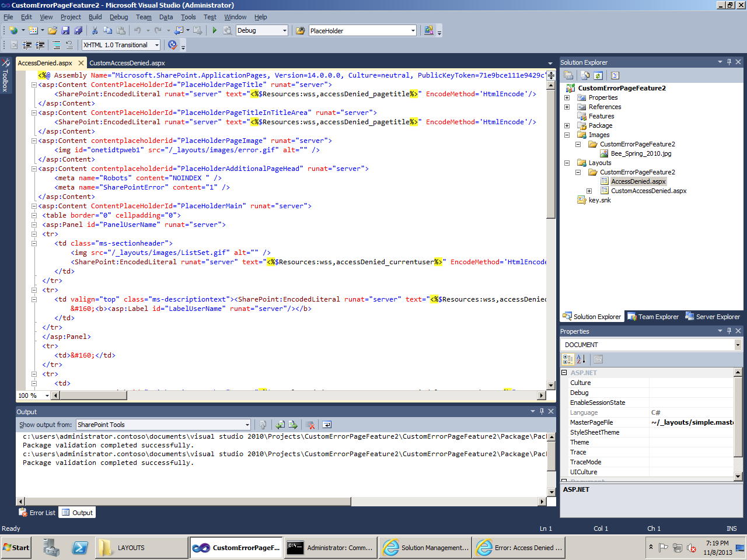Click the editor horizontal scrollbar thumb
747x560 pixels.
tap(93, 395)
